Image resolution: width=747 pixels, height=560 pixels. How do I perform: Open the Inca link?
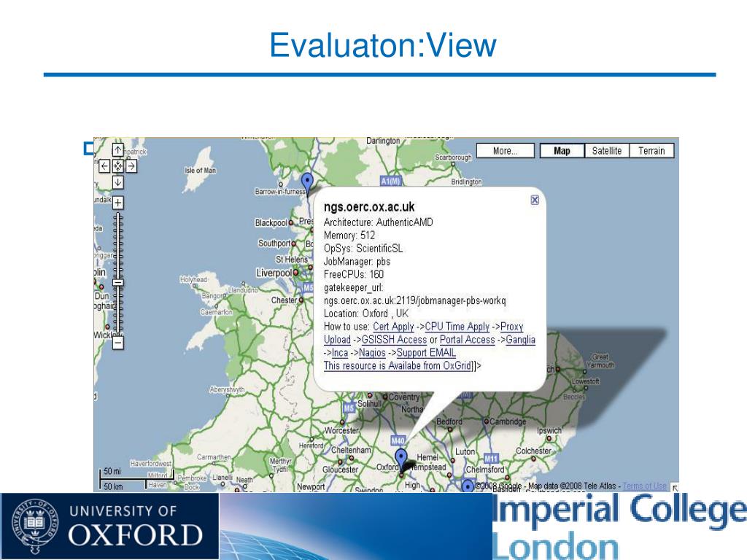click(x=340, y=353)
